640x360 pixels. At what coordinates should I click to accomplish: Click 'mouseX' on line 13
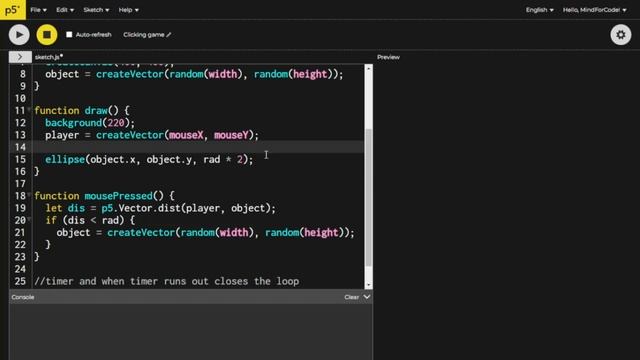(186, 135)
